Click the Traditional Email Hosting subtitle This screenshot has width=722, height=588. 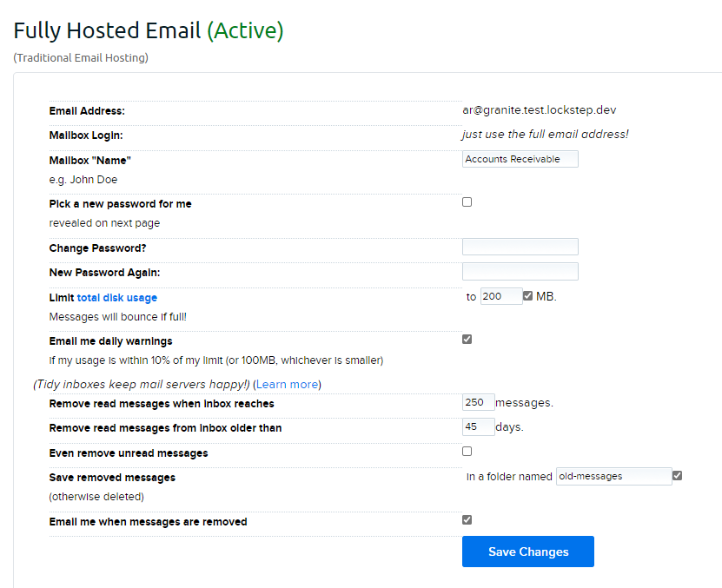[81, 58]
